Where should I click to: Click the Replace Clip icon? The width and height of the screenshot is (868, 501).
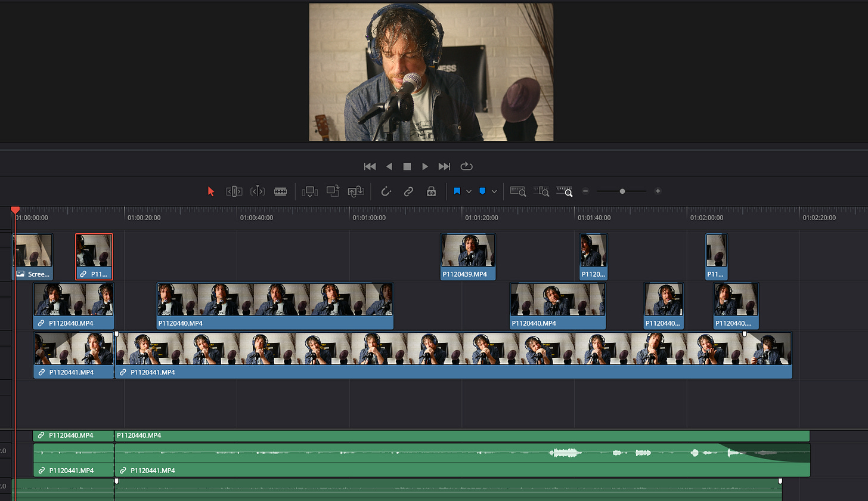point(356,191)
